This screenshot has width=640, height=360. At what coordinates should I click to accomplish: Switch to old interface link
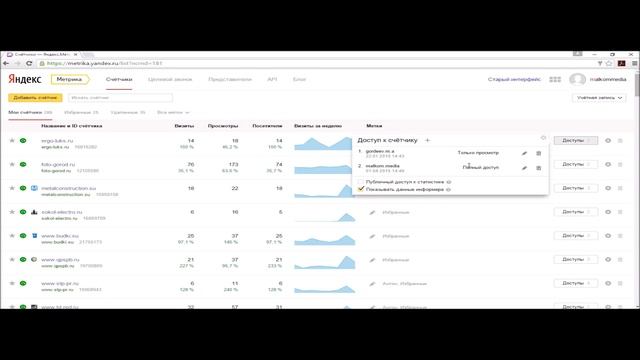point(514,79)
